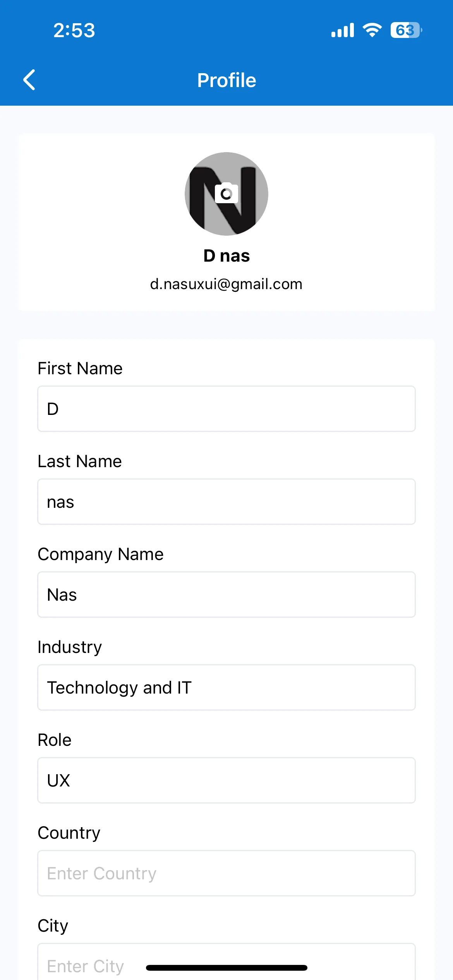Tap the D nas display name

[226, 256]
